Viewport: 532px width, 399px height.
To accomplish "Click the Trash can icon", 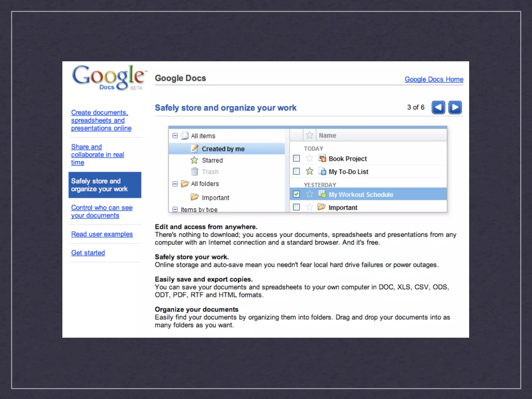I will point(195,172).
